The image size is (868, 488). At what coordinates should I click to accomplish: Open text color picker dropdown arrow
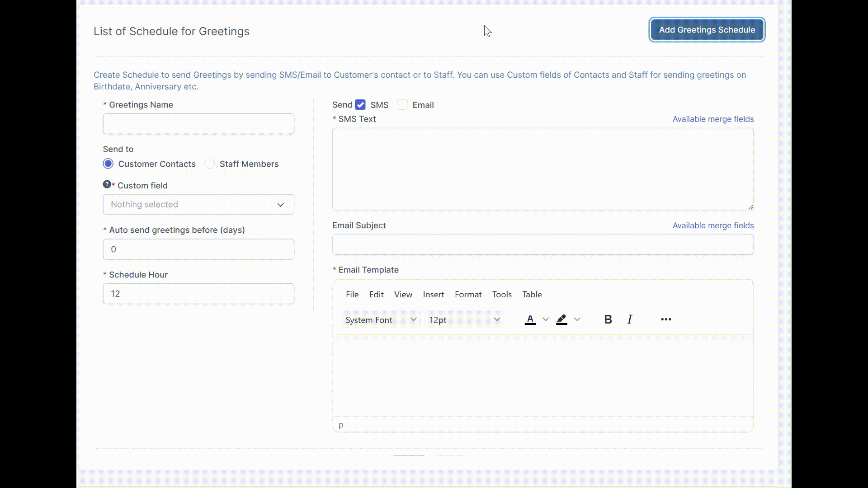[546, 319]
